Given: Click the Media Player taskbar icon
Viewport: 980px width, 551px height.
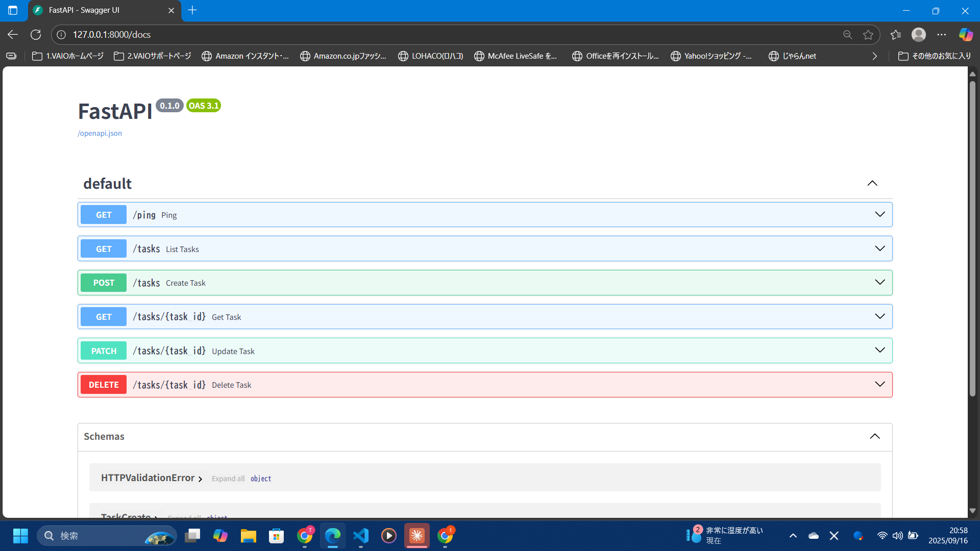Looking at the screenshot, I should coord(389,536).
